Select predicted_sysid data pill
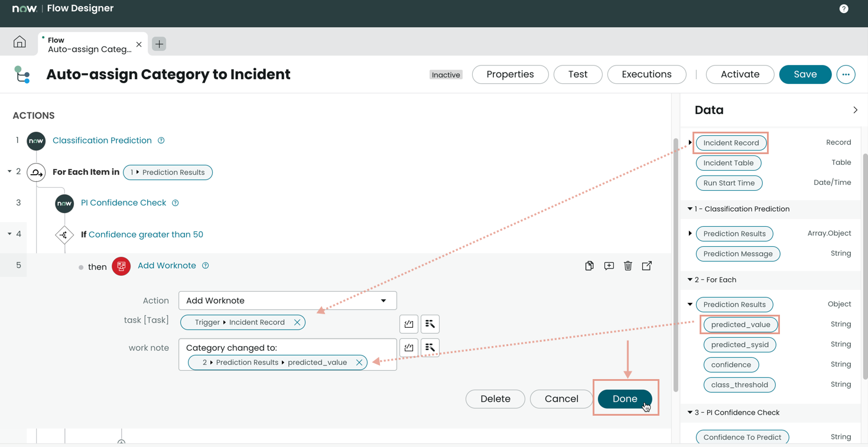The height and width of the screenshot is (447, 868). click(x=740, y=345)
